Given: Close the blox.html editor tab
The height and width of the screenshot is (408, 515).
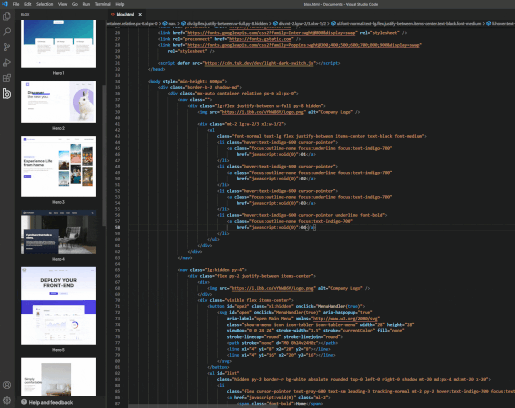Looking at the screenshot, I should [140, 14].
